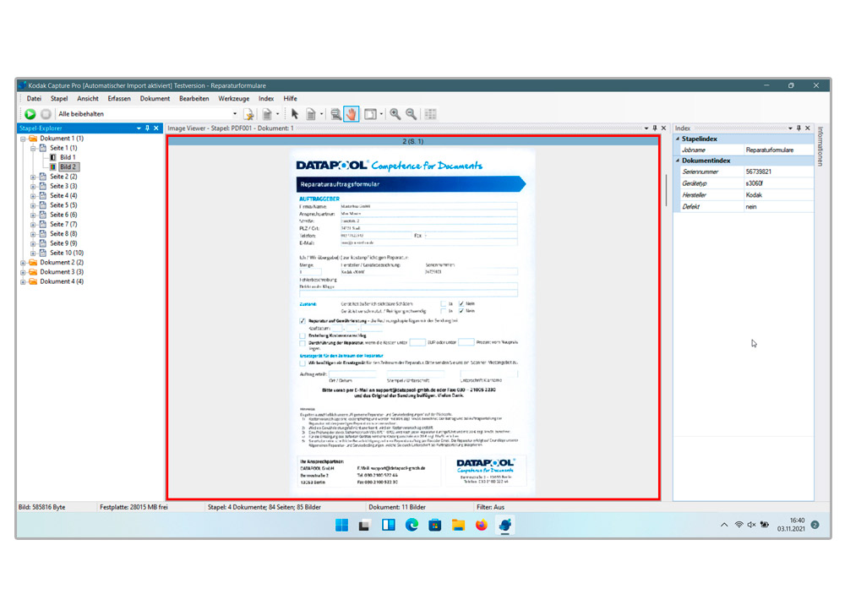Open the thumbnail grid view icon
This screenshot has height=616, width=845.
click(430, 114)
